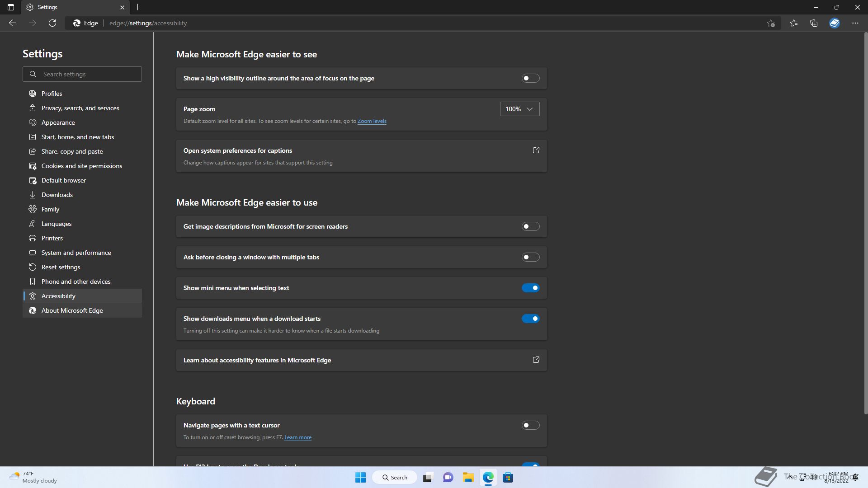Click the Search settings input field
Viewport: 868px width, 488px height.
82,74
